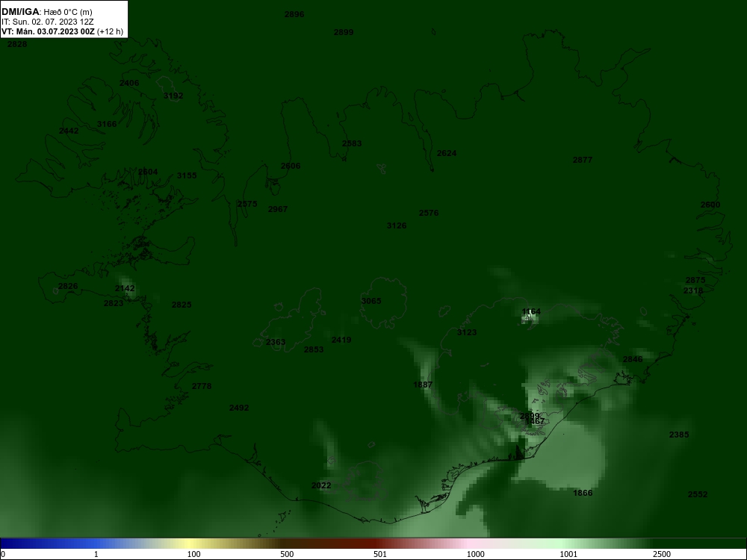
Task: Click the valid time line 'VT: Mán. 03.07.2023 00Z'
Action: click(x=48, y=31)
